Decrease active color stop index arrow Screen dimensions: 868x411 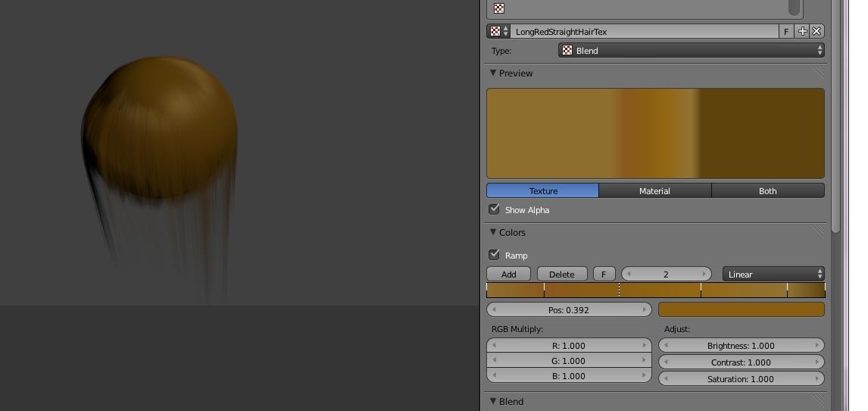coord(629,275)
